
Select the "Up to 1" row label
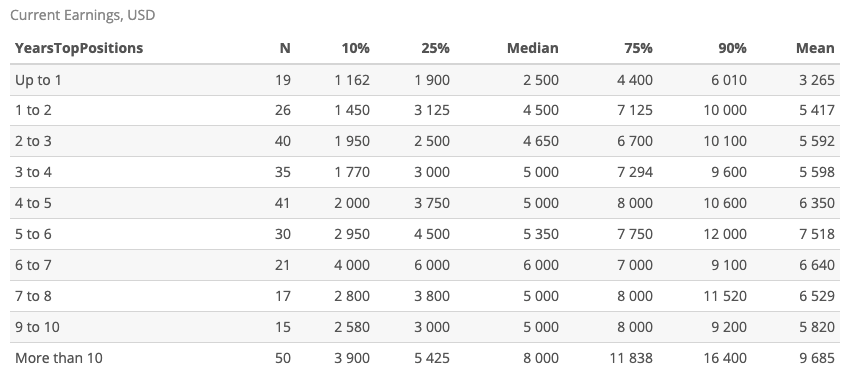click(x=38, y=80)
